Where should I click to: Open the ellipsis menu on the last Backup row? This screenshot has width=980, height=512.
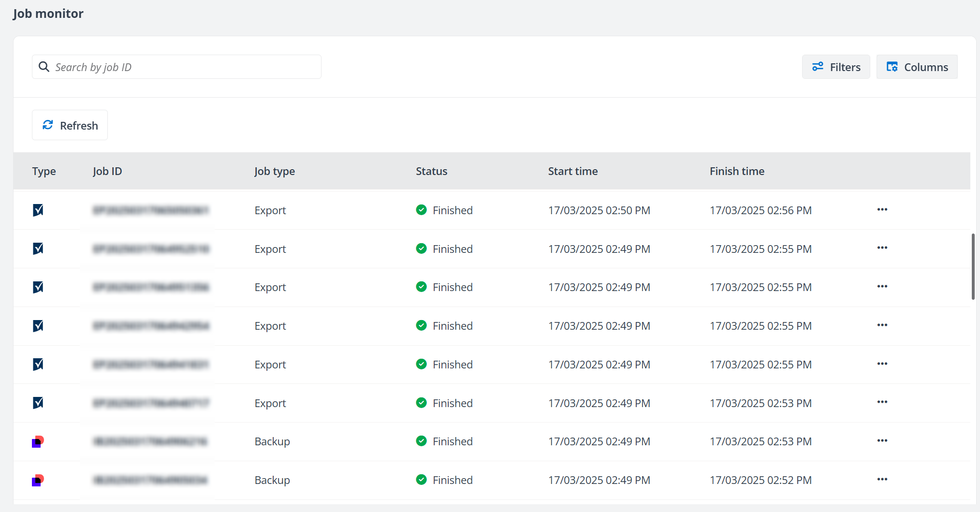pos(882,480)
